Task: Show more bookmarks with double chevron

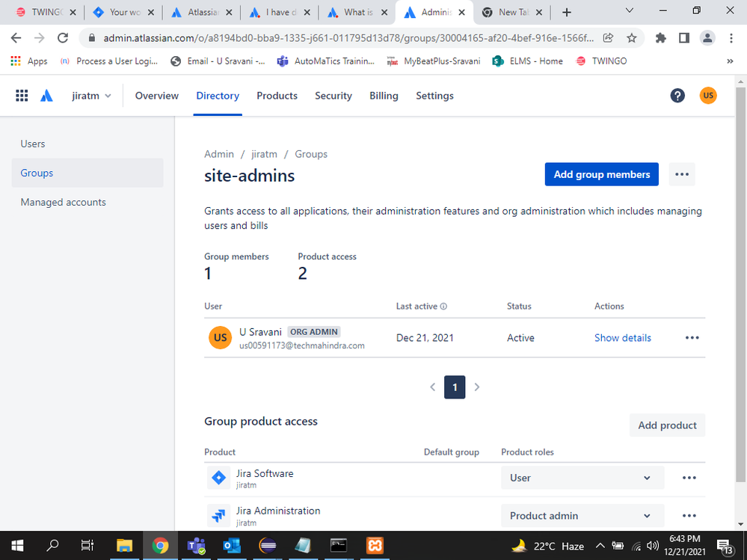Action: click(730, 61)
